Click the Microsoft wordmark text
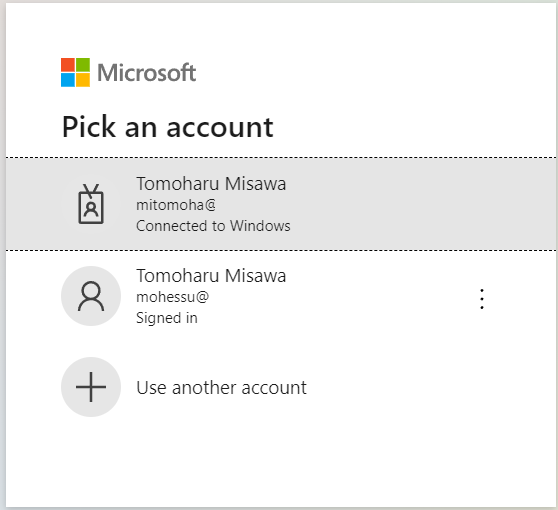The image size is (558, 510). [147, 73]
